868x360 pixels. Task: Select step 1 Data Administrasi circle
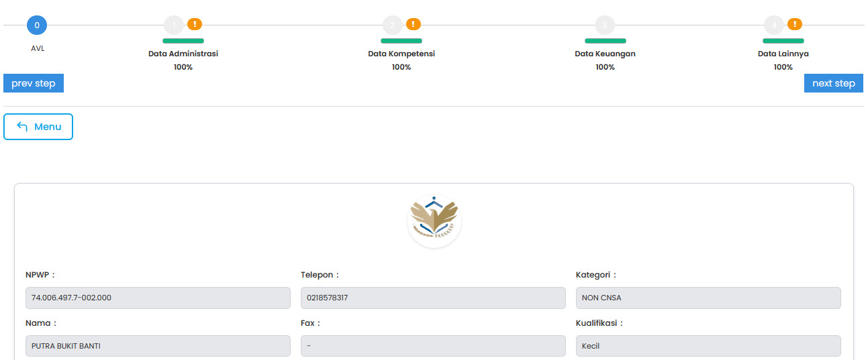pyautogui.click(x=173, y=25)
